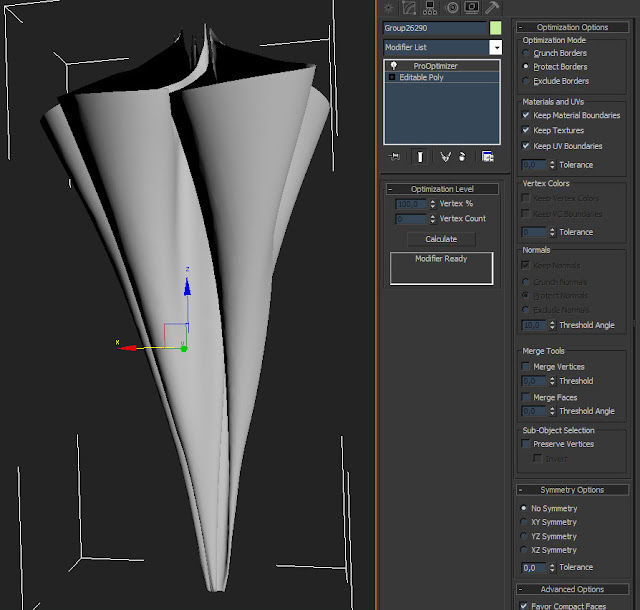Open the Utilities hammer tab
The image size is (640, 610).
pos(492,8)
